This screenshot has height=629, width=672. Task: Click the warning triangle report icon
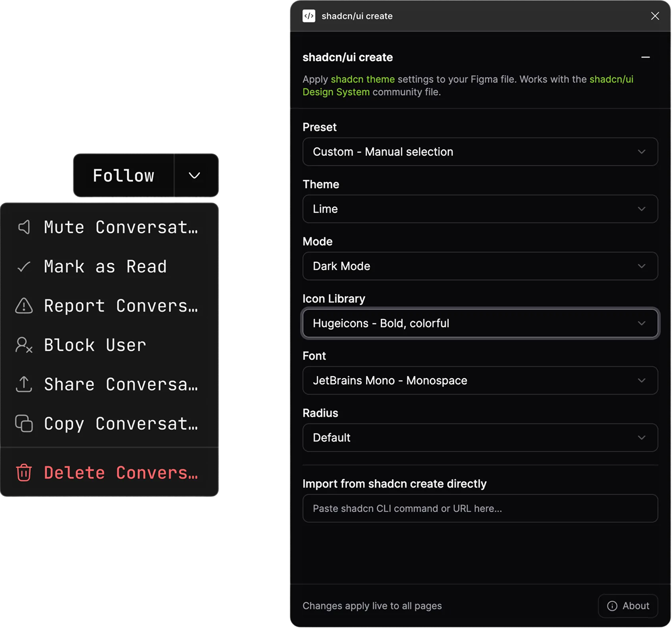24,306
